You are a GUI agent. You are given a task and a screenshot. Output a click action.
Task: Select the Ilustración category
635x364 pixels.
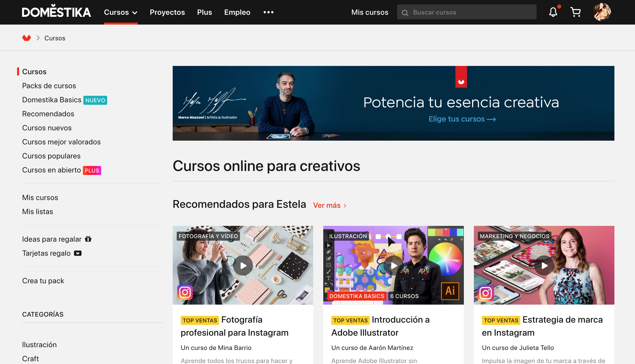pos(39,345)
